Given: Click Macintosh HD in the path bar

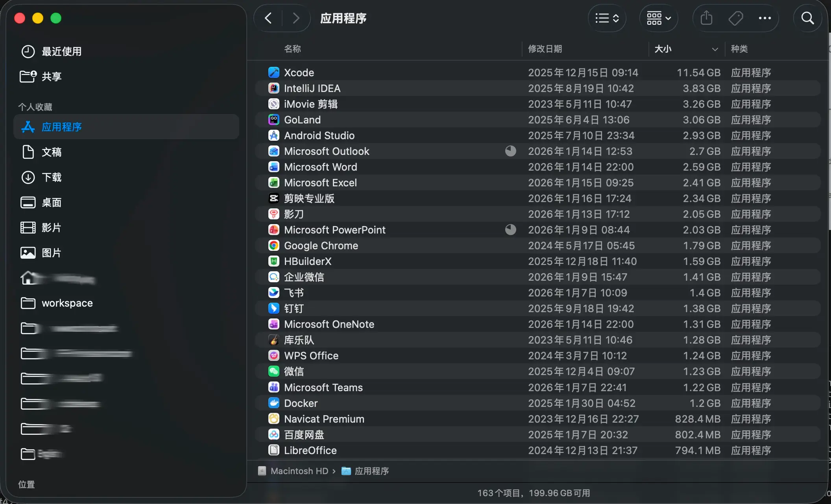Looking at the screenshot, I should [x=301, y=471].
